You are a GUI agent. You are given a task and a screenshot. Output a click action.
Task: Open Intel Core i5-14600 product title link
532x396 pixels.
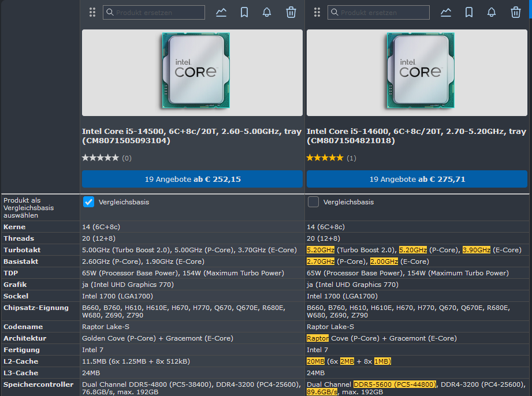click(416, 136)
